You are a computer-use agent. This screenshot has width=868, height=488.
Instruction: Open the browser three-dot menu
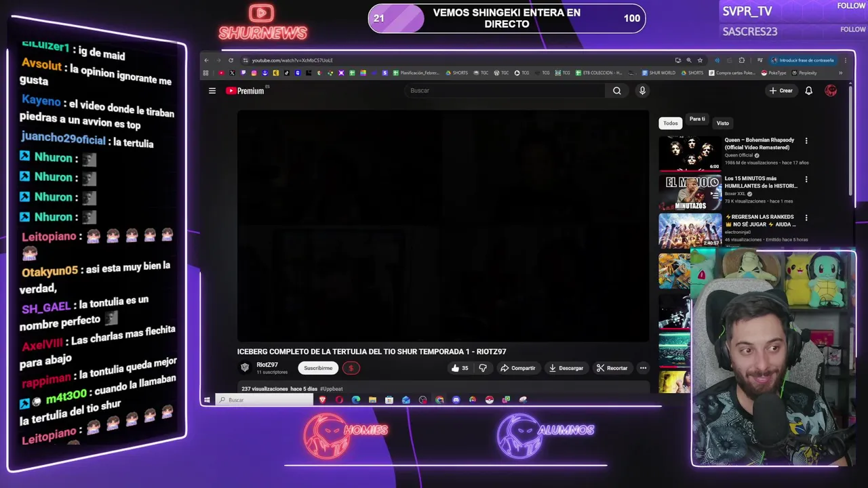[846, 60]
